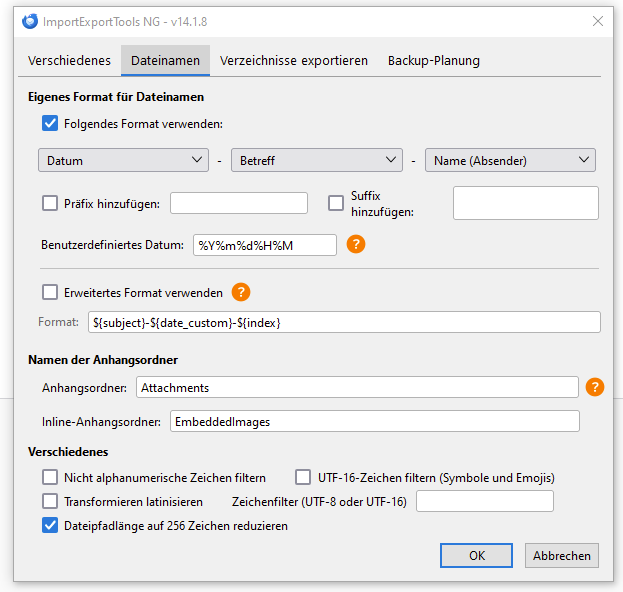The height and width of the screenshot is (592, 623).
Task: Open the Betreff dropdown
Action: 316,160
